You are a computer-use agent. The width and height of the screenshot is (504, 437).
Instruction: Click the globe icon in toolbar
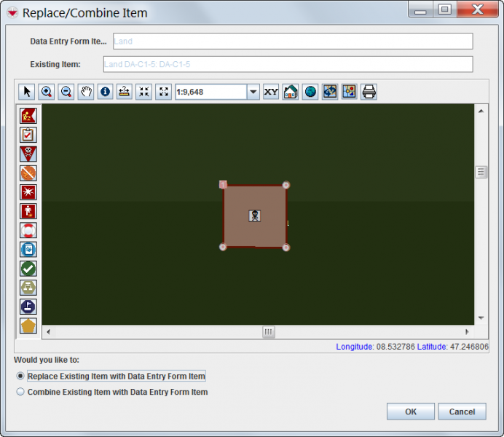click(x=310, y=92)
